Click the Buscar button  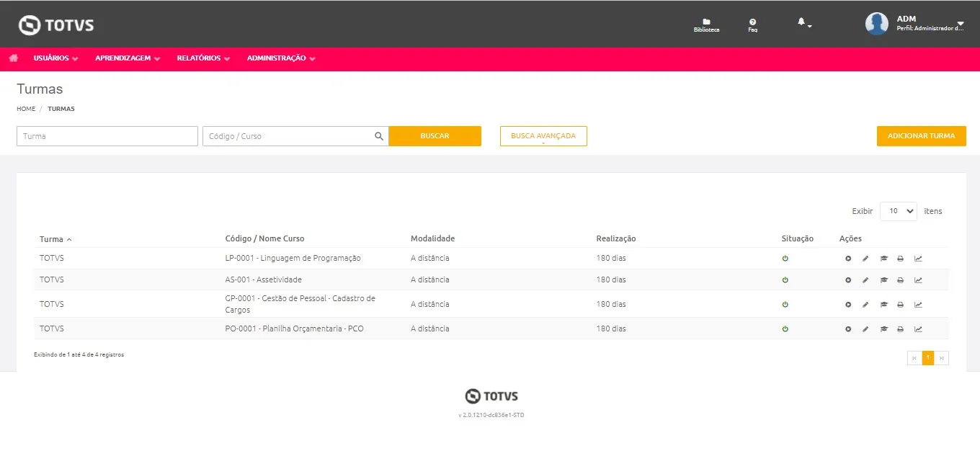[x=435, y=136]
